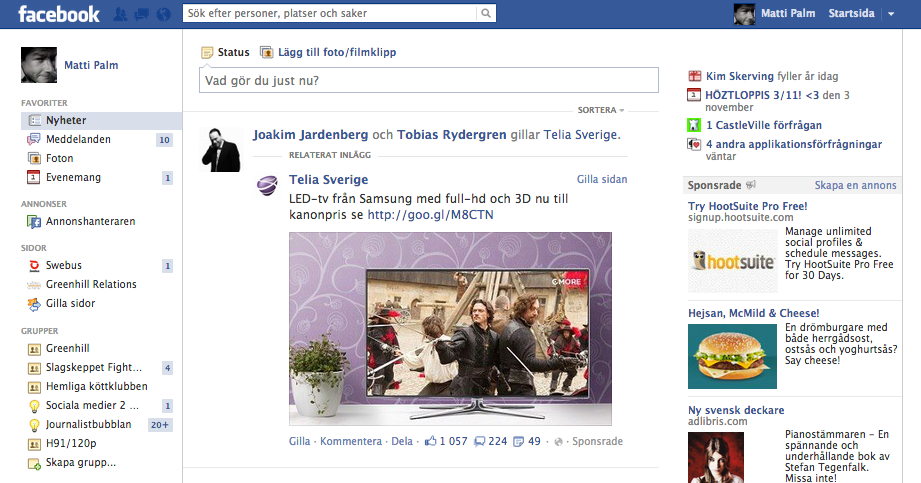Open Hemliga köttklubben group
The height and width of the screenshot is (483, 921).
[96, 387]
